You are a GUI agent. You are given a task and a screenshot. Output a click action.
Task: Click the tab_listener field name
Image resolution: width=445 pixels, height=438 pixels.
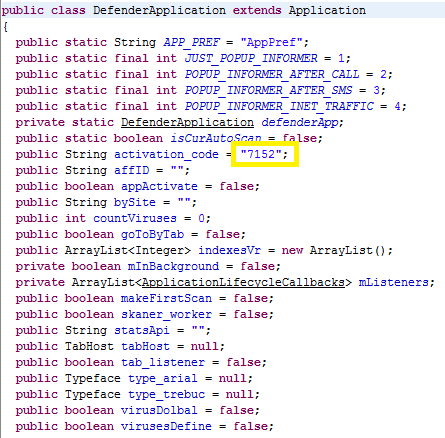click(163, 363)
